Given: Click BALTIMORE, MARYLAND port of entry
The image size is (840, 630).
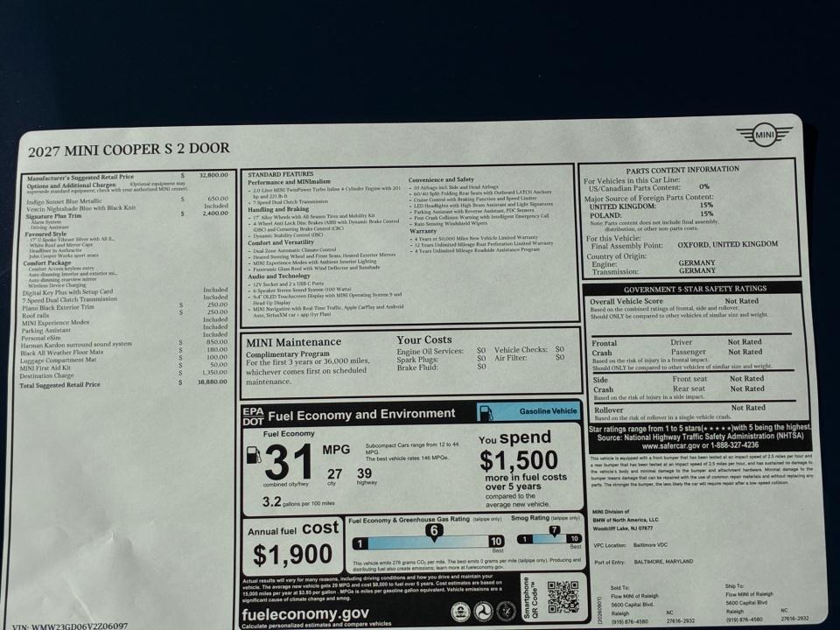Looking at the screenshot, I should [663, 562].
